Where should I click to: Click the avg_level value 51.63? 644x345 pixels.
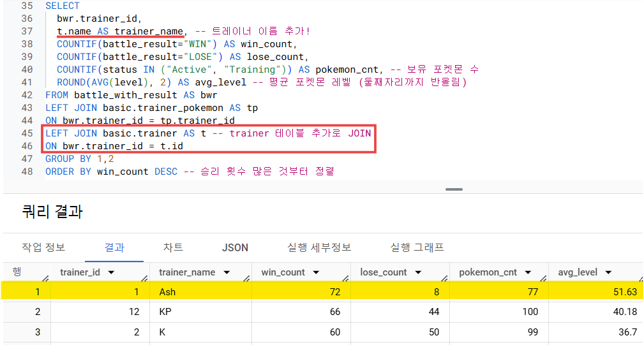click(625, 292)
